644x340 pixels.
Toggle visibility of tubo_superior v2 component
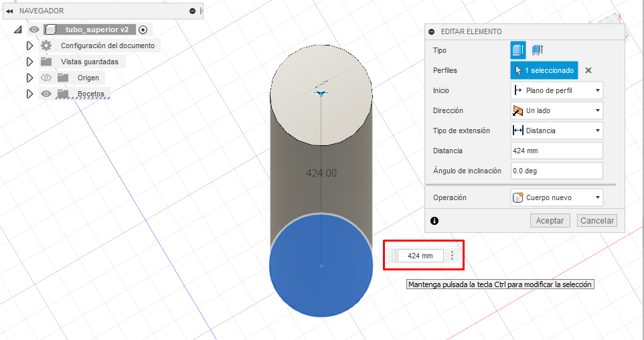pos(34,29)
